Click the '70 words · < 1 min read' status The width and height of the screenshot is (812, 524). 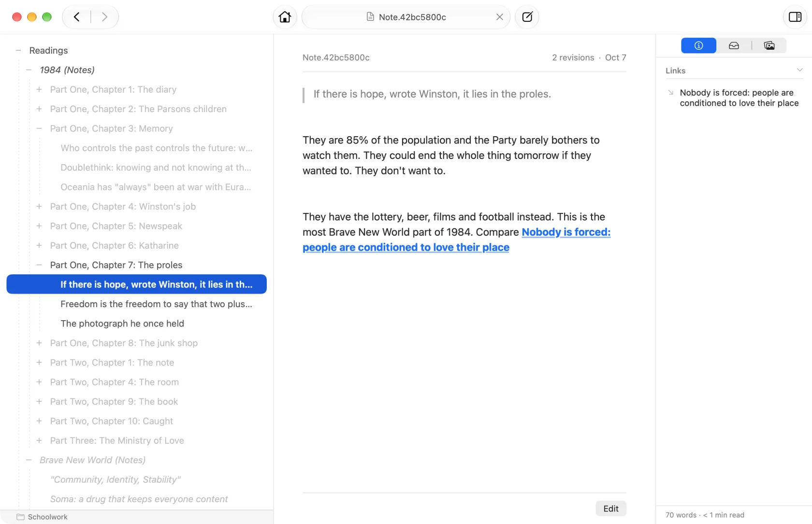(705, 515)
